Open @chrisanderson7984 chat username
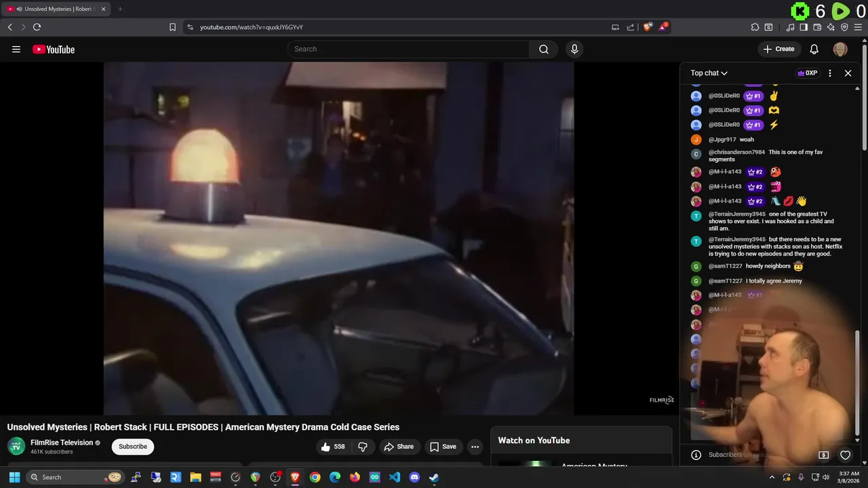This screenshot has height=488, width=868. pyautogui.click(x=736, y=152)
